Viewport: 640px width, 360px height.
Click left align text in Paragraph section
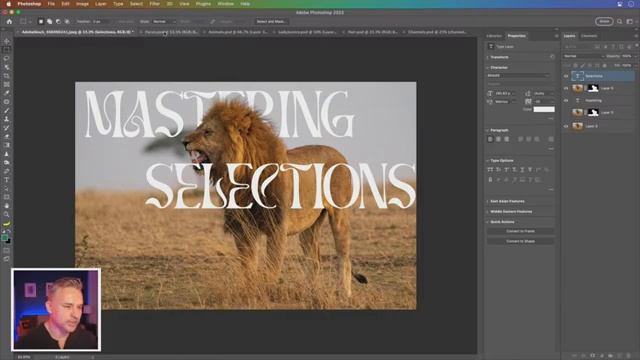[x=490, y=139]
